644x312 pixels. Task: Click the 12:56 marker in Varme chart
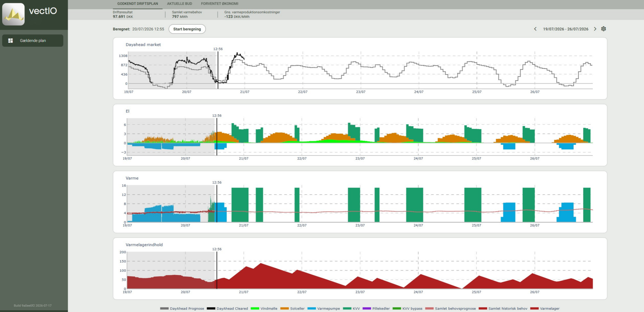pos(217,182)
